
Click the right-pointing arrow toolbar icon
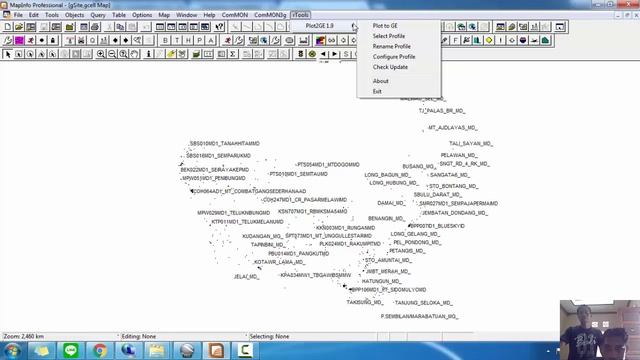[335, 54]
